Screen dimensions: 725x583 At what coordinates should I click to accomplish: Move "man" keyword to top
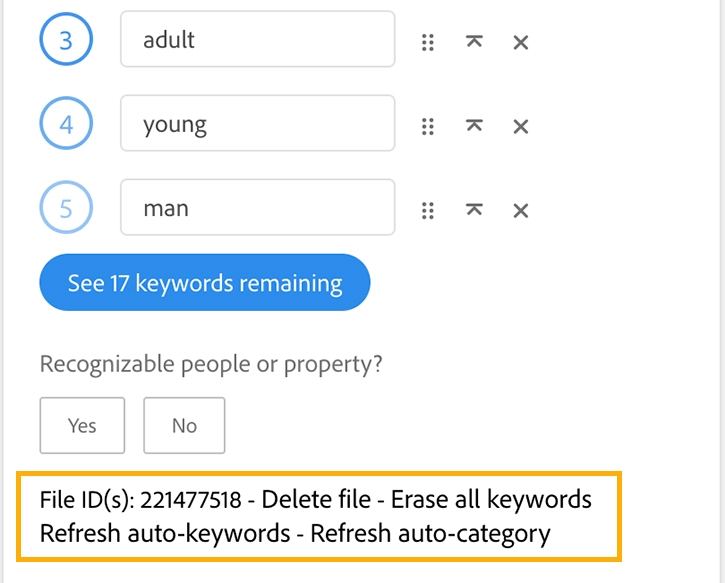[474, 210]
